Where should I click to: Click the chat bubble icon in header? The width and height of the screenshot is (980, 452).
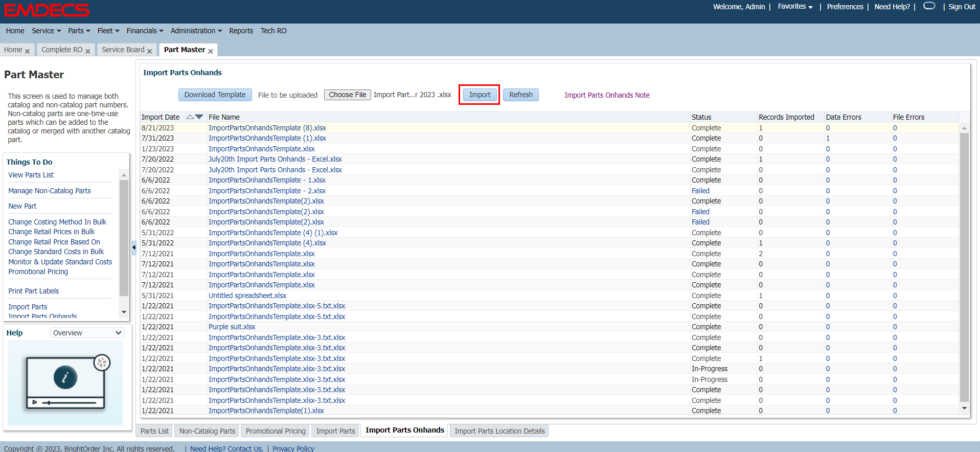929,6
